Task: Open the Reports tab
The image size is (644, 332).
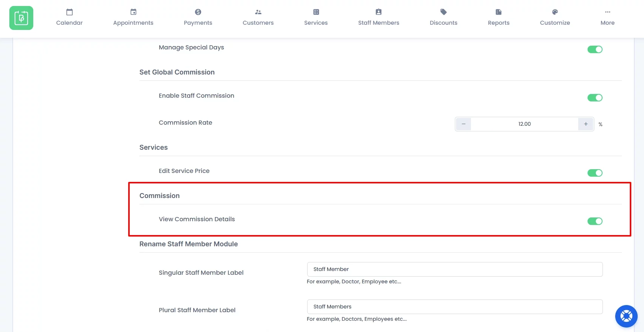Action: [x=499, y=18]
